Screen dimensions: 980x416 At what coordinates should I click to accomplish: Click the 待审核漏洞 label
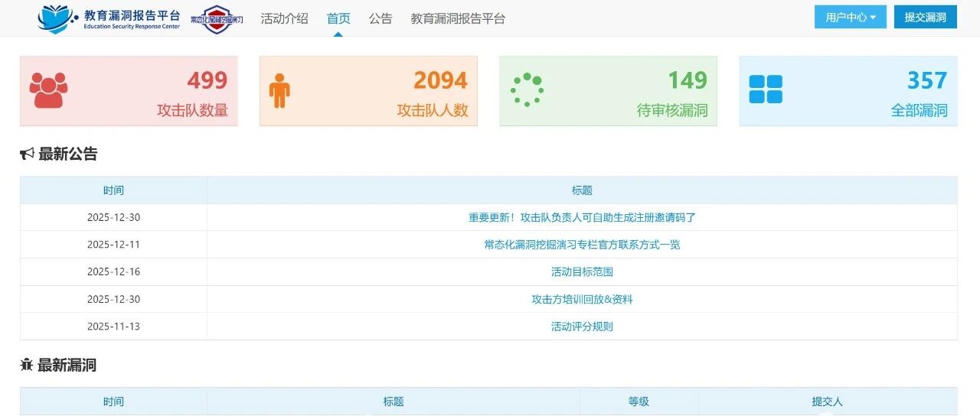[x=672, y=110]
